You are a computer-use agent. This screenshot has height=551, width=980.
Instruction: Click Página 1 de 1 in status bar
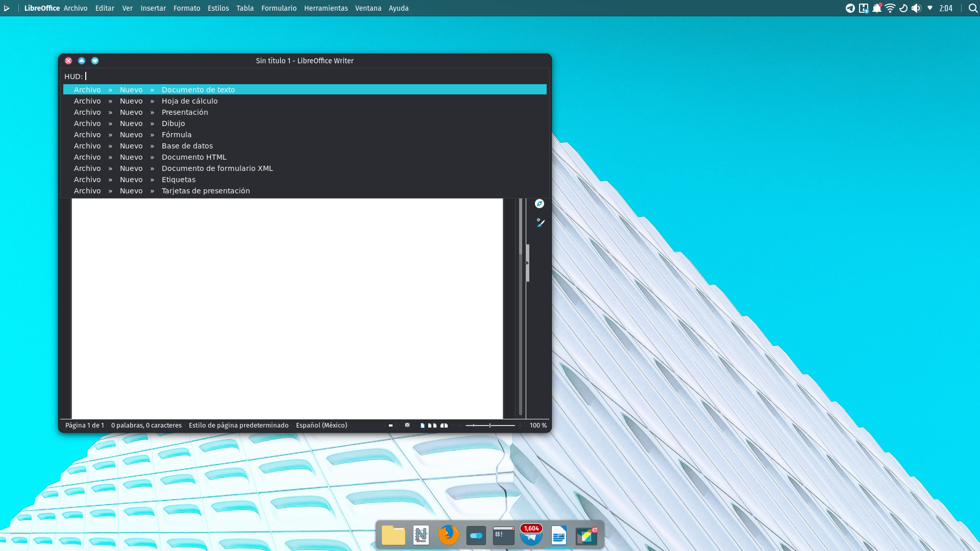click(85, 425)
